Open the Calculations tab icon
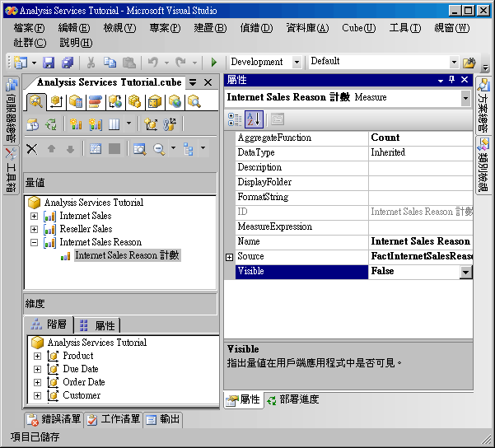The width and height of the screenshot is (495, 448). (76, 101)
